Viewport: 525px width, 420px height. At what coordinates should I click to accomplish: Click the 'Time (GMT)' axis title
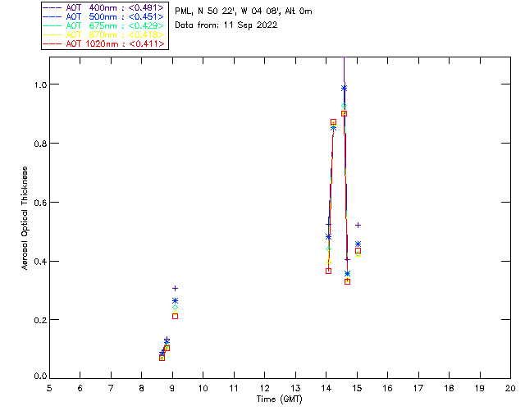279,399
